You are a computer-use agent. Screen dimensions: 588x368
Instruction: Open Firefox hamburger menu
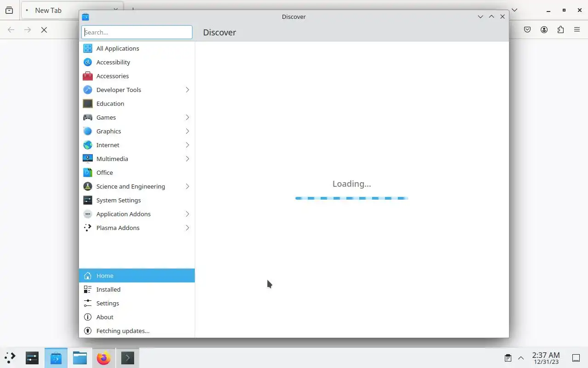pos(577,29)
